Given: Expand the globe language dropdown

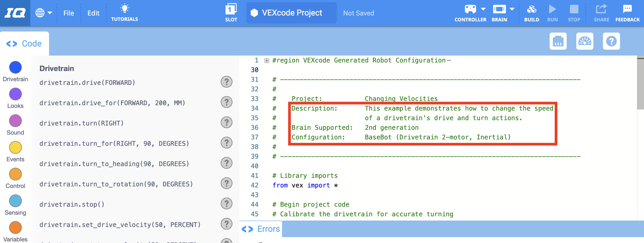Looking at the screenshot, I should coord(44,13).
